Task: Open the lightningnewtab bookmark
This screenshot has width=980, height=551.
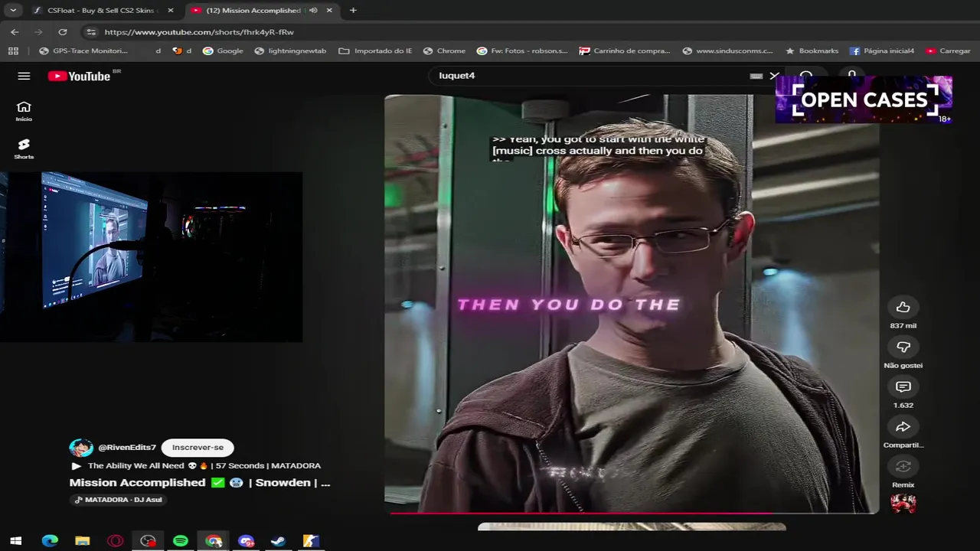Action: (290, 51)
